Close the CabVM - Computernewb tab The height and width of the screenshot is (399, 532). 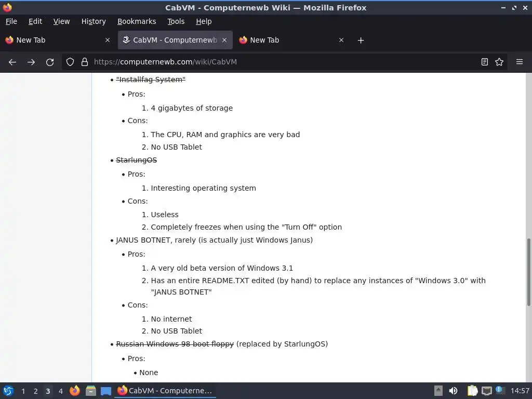tap(224, 40)
